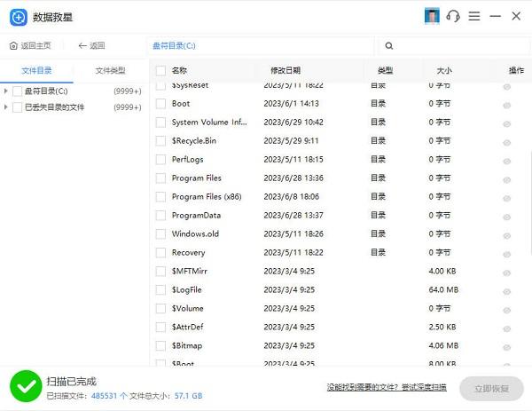Preview System Volume Inf... with eye icon

(507, 124)
